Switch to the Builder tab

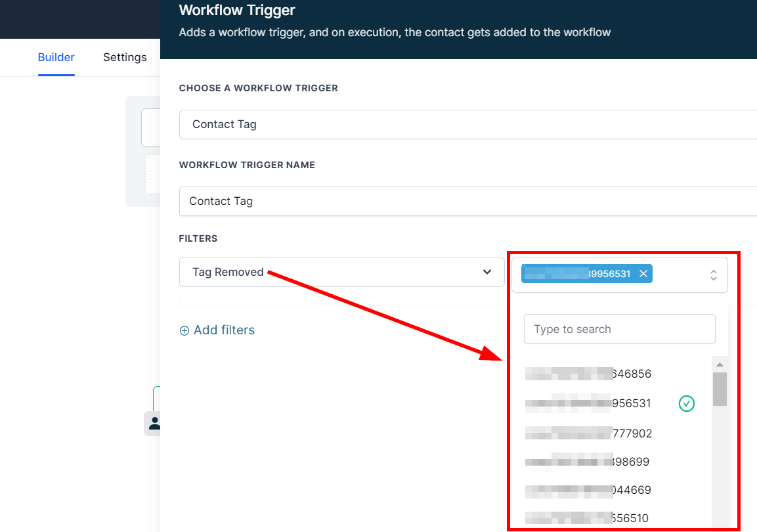coord(56,57)
